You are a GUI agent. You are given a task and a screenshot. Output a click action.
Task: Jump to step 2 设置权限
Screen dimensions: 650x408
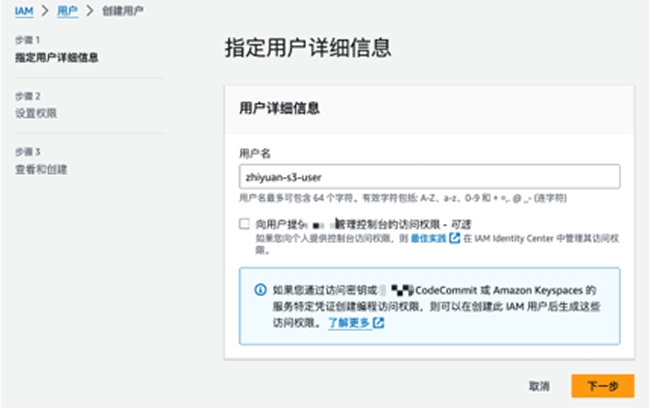click(x=35, y=113)
